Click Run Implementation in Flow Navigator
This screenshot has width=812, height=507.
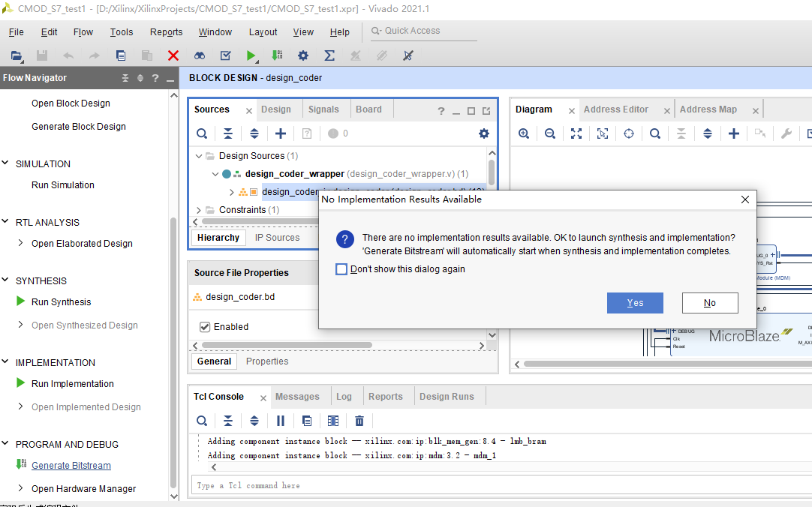click(x=73, y=384)
